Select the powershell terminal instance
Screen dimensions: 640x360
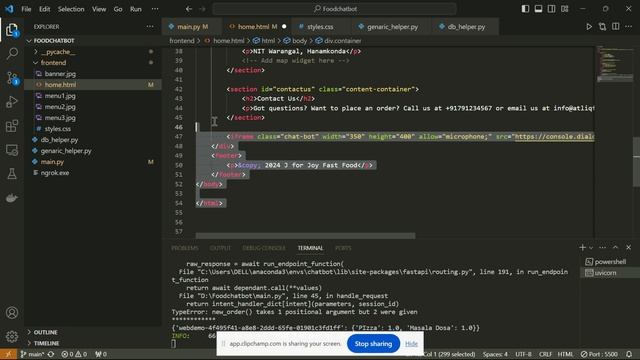(x=610, y=262)
